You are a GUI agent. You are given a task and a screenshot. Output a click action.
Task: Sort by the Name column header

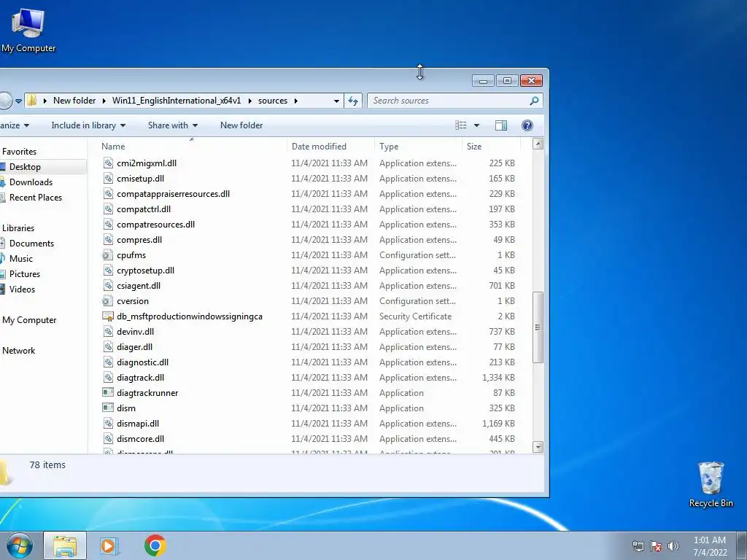192,146
